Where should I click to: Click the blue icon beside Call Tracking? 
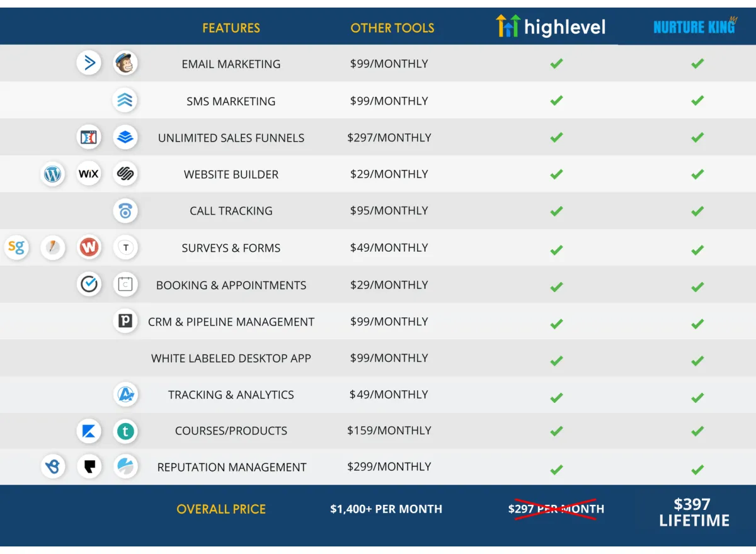click(125, 210)
